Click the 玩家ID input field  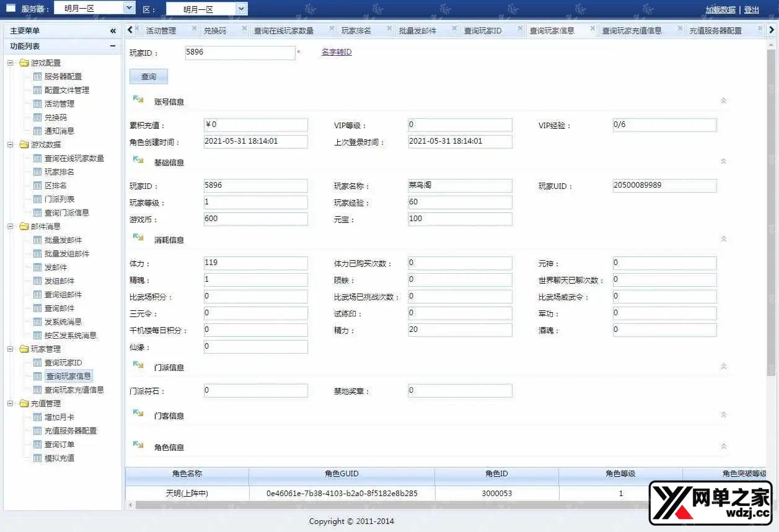(x=240, y=53)
